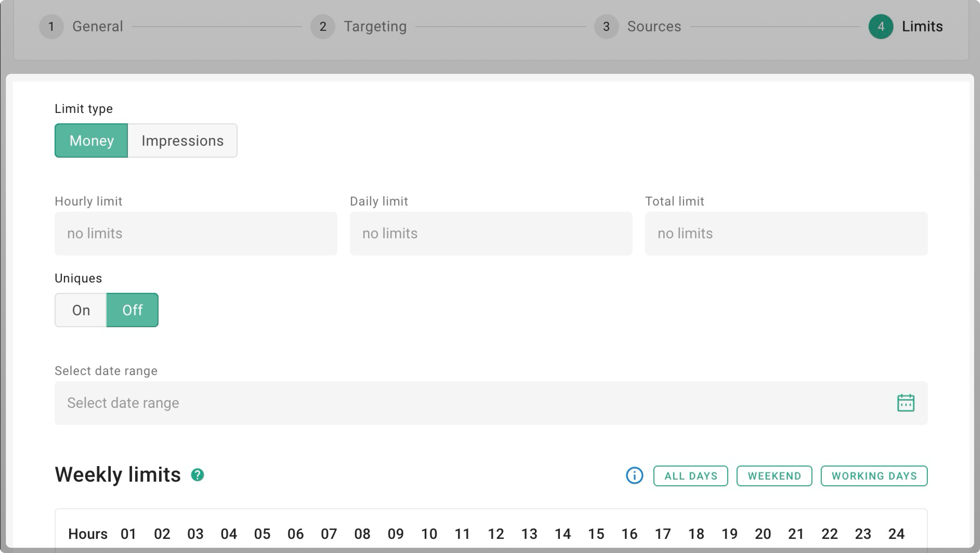Go to the Sources step
980x553 pixels.
click(654, 27)
